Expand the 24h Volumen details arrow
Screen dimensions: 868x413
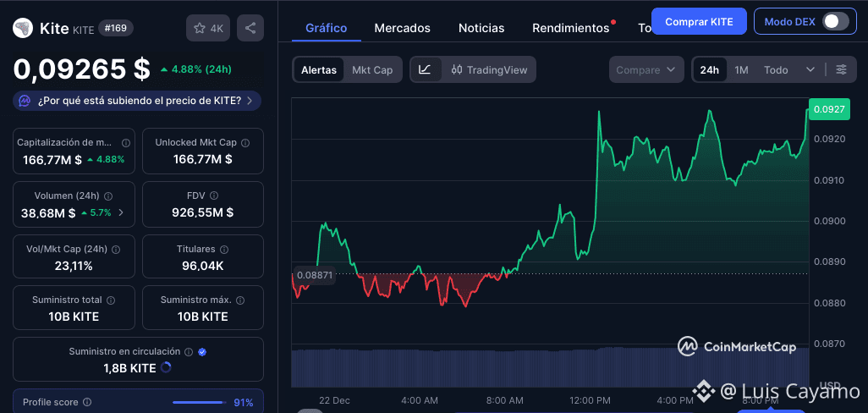point(122,212)
